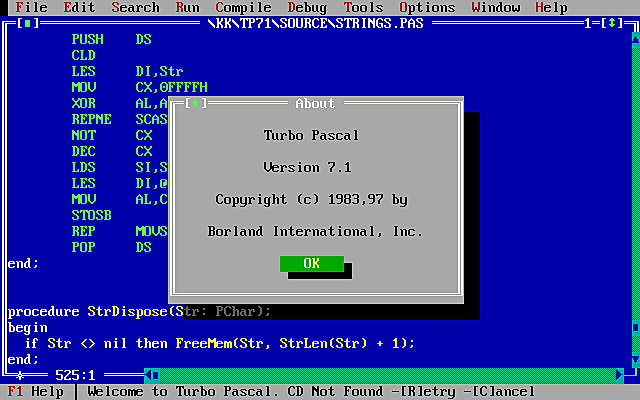Image resolution: width=640 pixels, height=400 pixels.
Task: Open the Window menu
Action: click(496, 7)
